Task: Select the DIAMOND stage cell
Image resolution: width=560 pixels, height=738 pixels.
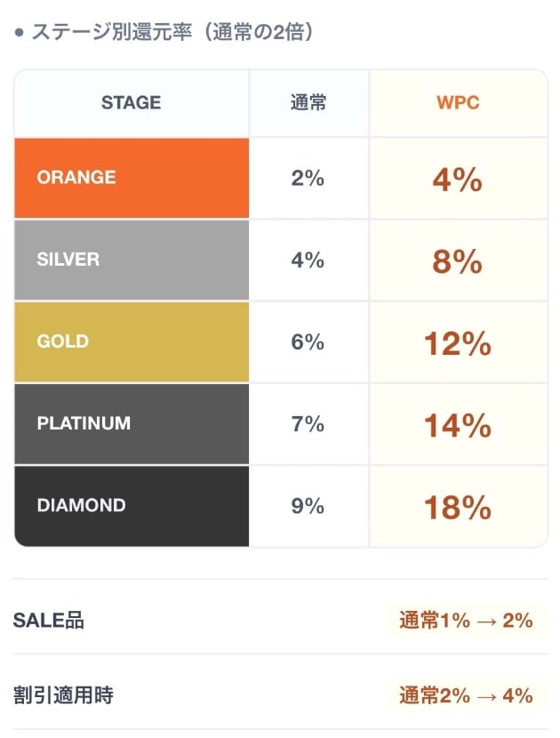Action: point(131,505)
